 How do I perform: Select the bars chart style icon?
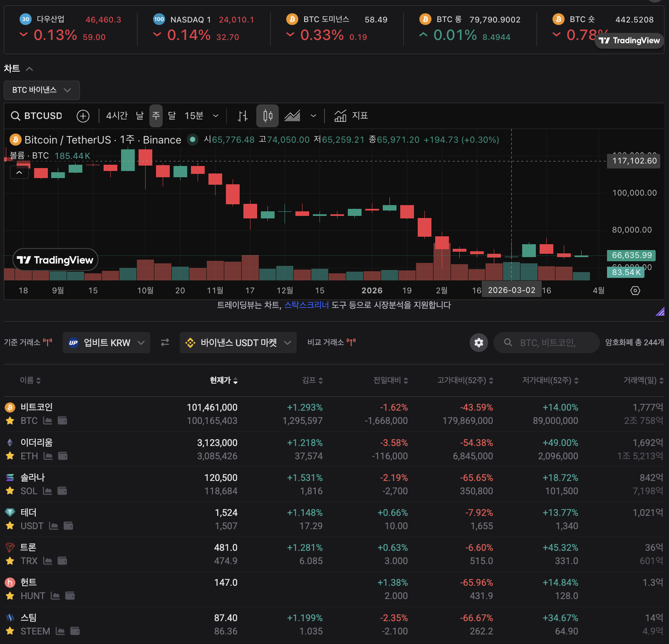(243, 116)
